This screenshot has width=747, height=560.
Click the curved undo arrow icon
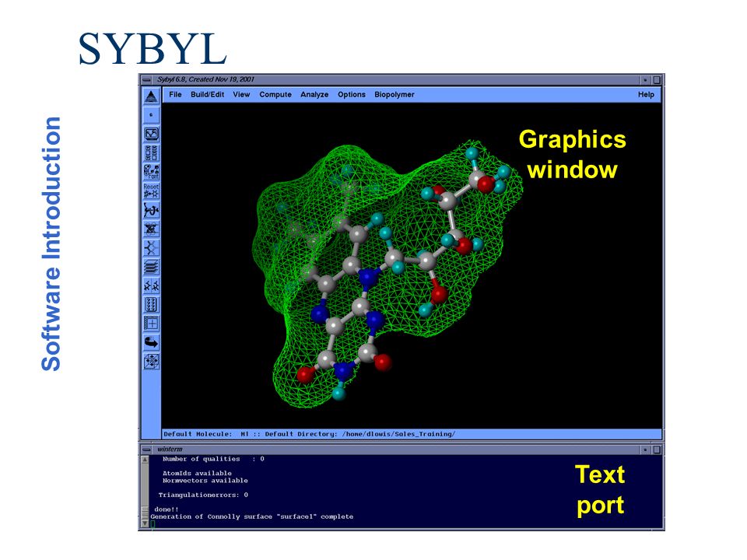tap(151, 342)
